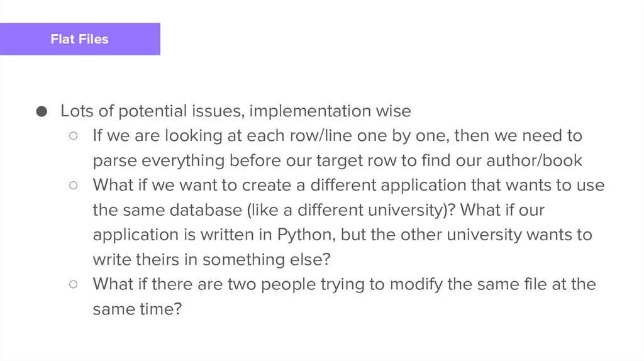
Task: Click the text "author/book"
Action: [534, 161]
